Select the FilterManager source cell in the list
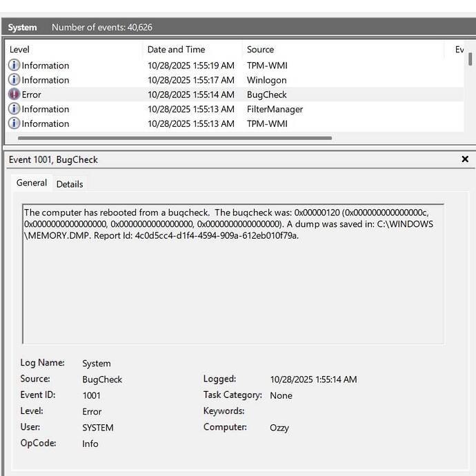 pyautogui.click(x=275, y=109)
